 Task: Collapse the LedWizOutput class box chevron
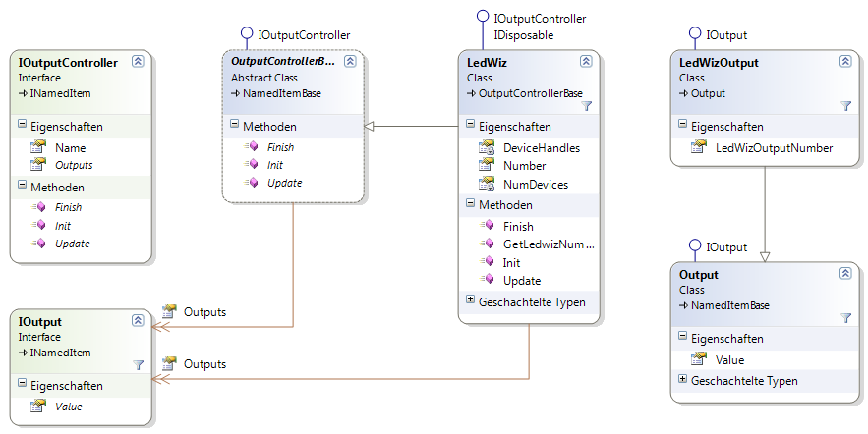tap(845, 61)
